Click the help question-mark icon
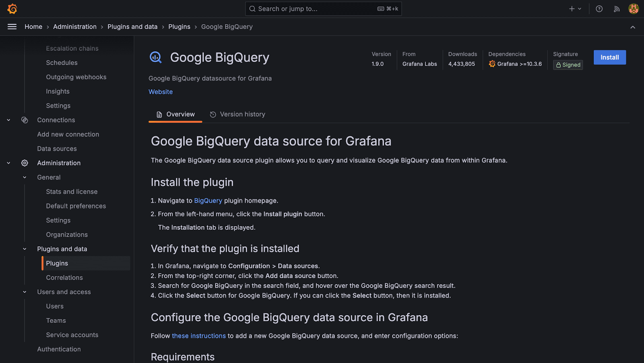 click(x=599, y=8)
